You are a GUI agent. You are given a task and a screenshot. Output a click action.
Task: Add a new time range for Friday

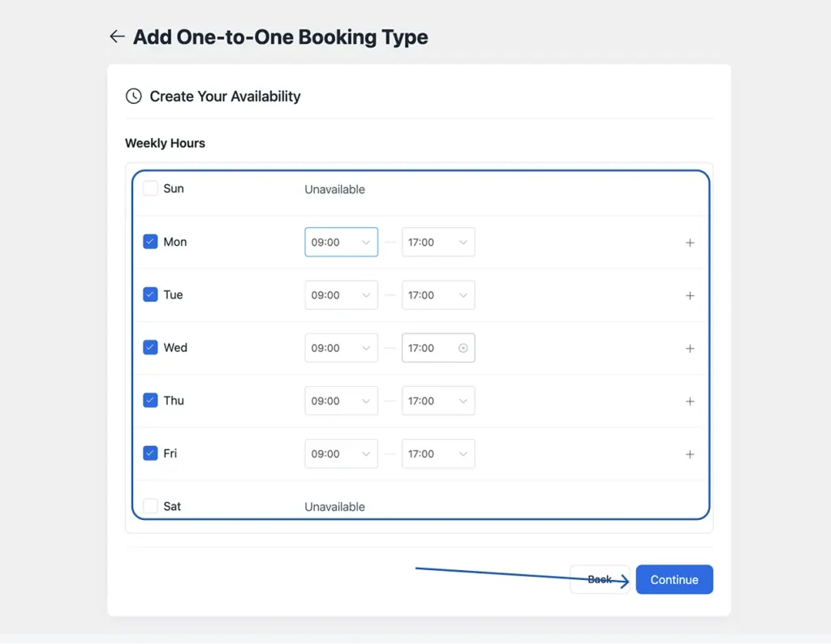(x=690, y=453)
